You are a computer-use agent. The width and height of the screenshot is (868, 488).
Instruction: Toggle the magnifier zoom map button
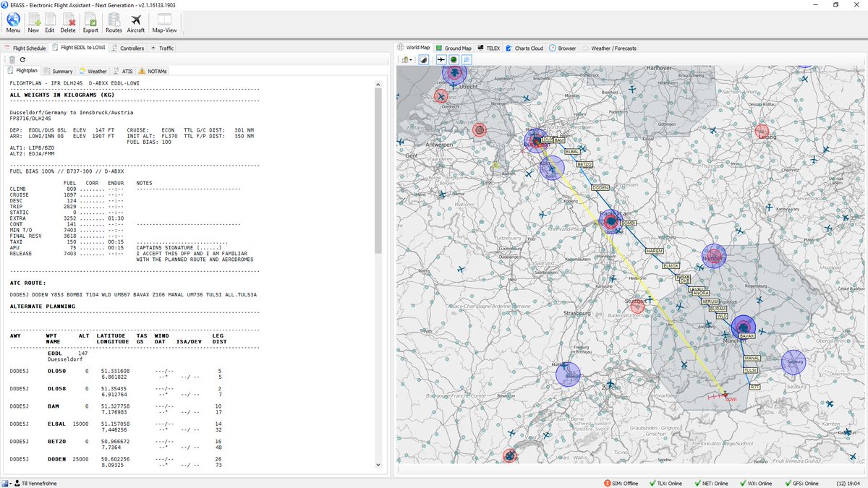(x=467, y=59)
